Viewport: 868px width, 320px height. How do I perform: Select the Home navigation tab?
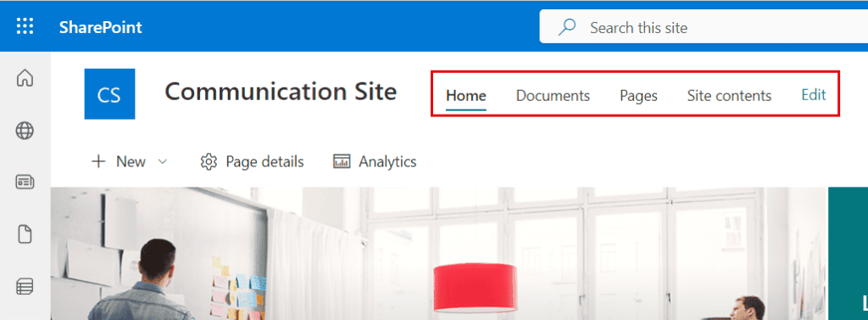(x=466, y=96)
